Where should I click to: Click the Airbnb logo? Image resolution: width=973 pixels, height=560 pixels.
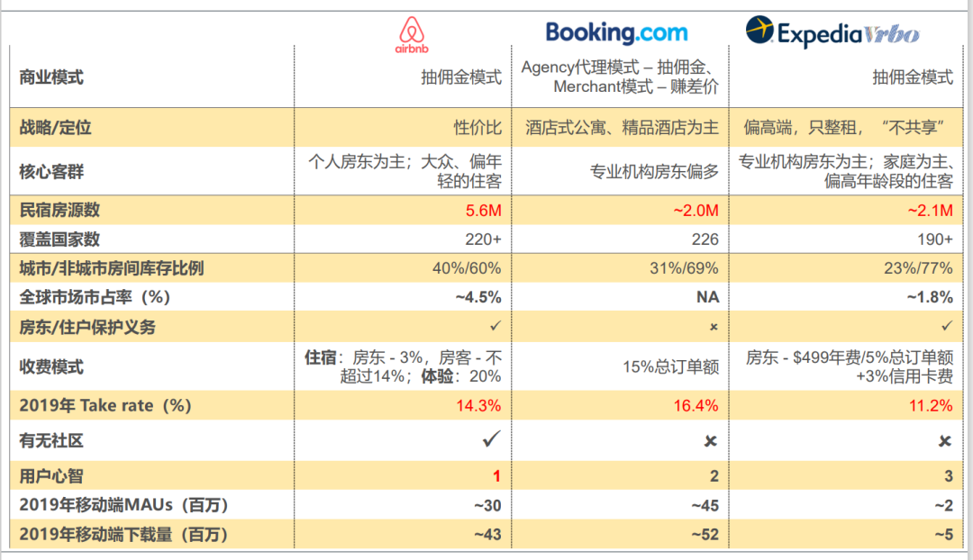(x=412, y=35)
